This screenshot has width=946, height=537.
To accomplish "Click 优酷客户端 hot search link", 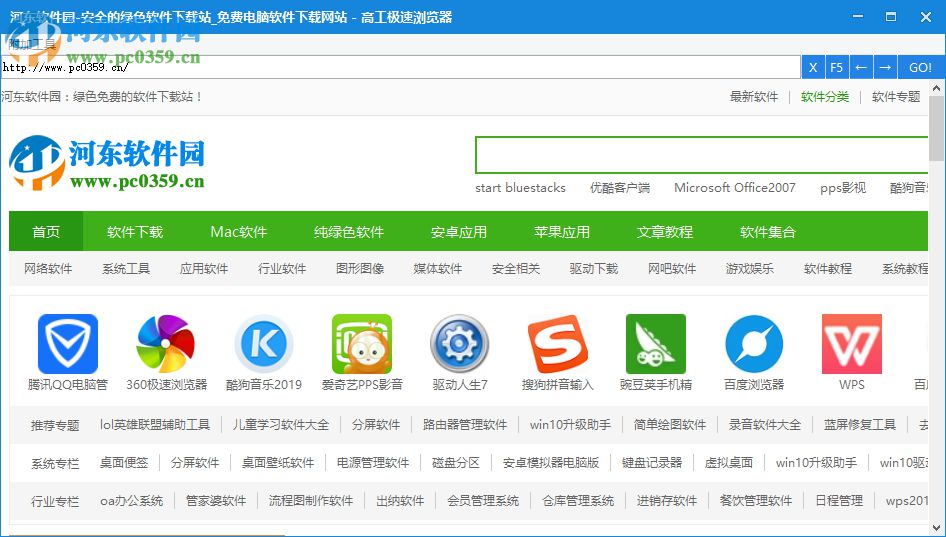I will [x=620, y=188].
